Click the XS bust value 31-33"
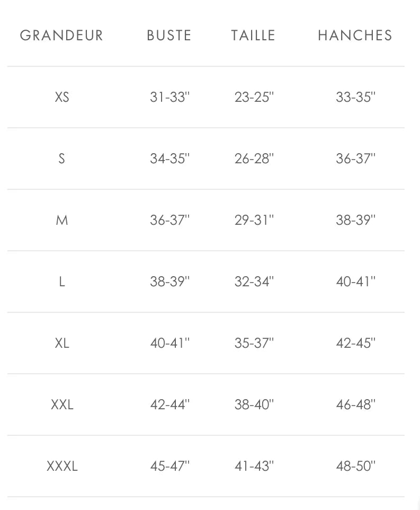This screenshot has width=420, height=510. pyautogui.click(x=169, y=97)
